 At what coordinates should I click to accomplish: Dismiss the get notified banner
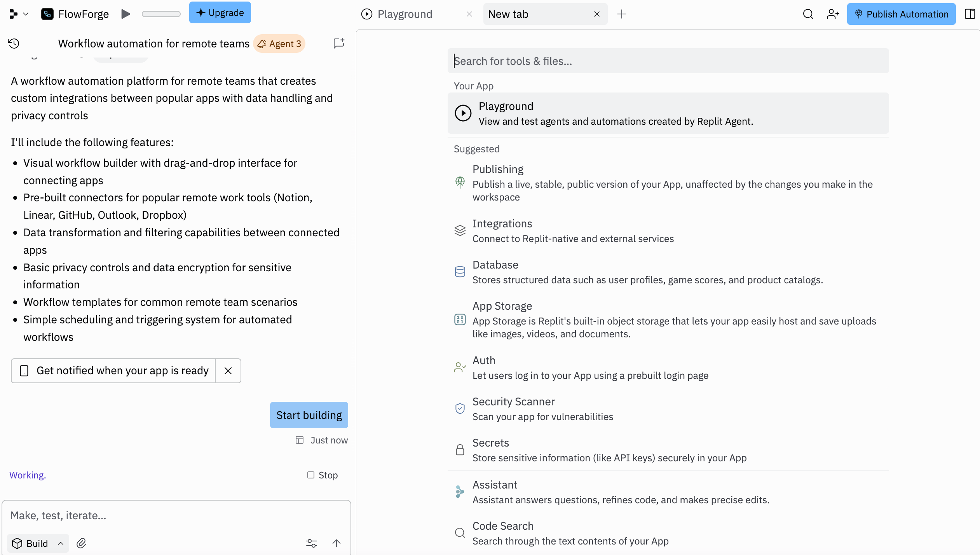pyautogui.click(x=228, y=371)
